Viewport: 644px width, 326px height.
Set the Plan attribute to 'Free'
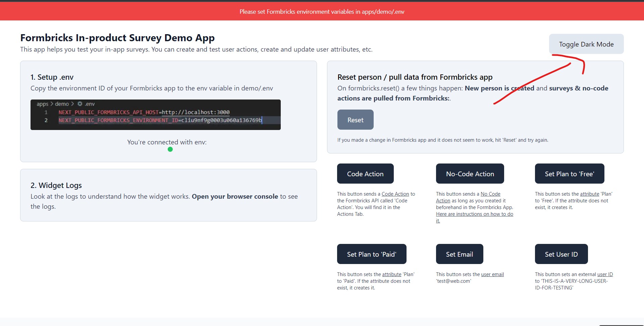pyautogui.click(x=569, y=174)
